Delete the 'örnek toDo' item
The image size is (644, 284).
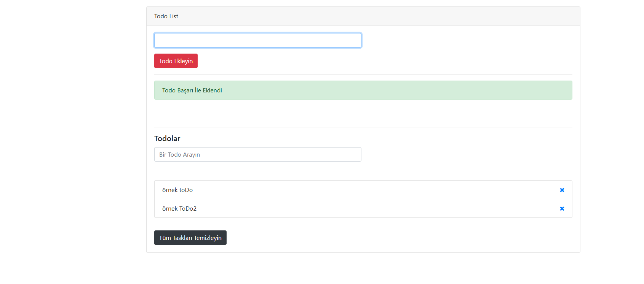point(562,190)
